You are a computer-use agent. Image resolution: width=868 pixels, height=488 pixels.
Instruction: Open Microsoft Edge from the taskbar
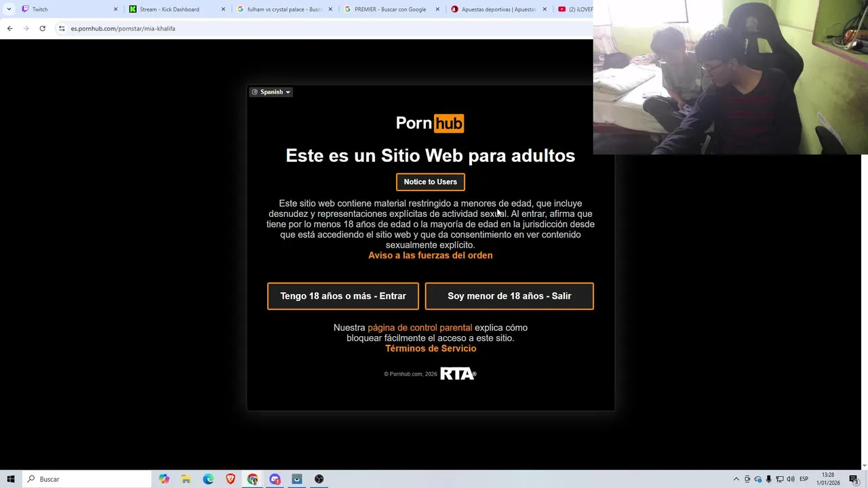click(x=208, y=479)
